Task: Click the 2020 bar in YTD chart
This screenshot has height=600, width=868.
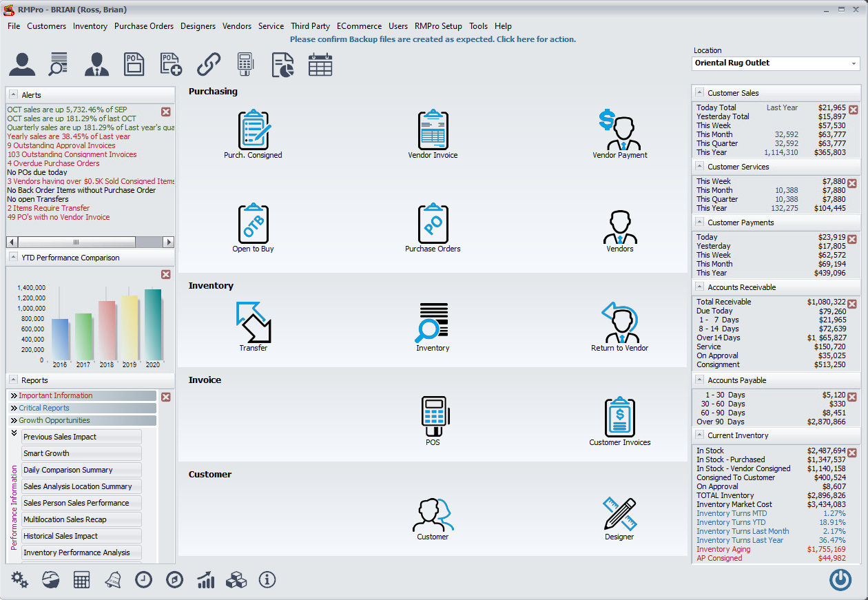Action: (153, 324)
